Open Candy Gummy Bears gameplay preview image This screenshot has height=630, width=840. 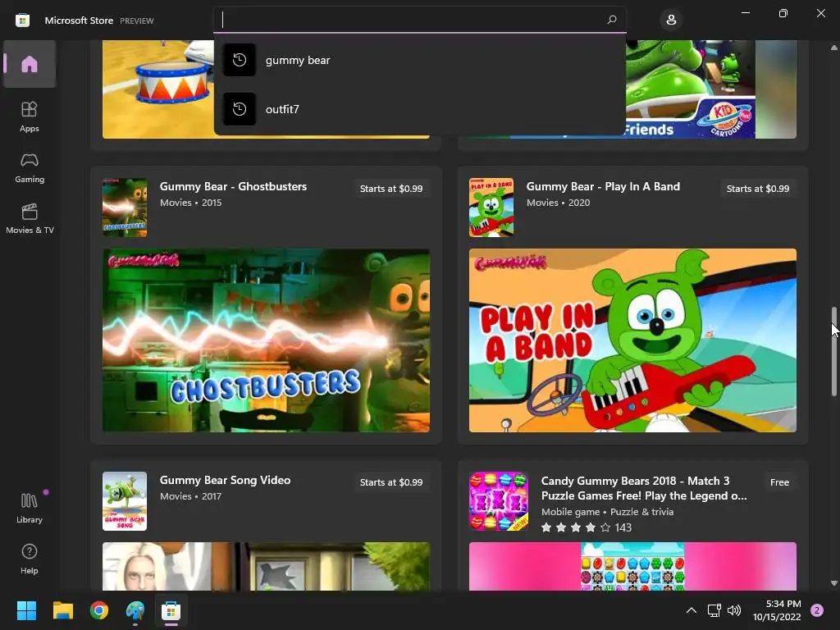click(x=632, y=566)
